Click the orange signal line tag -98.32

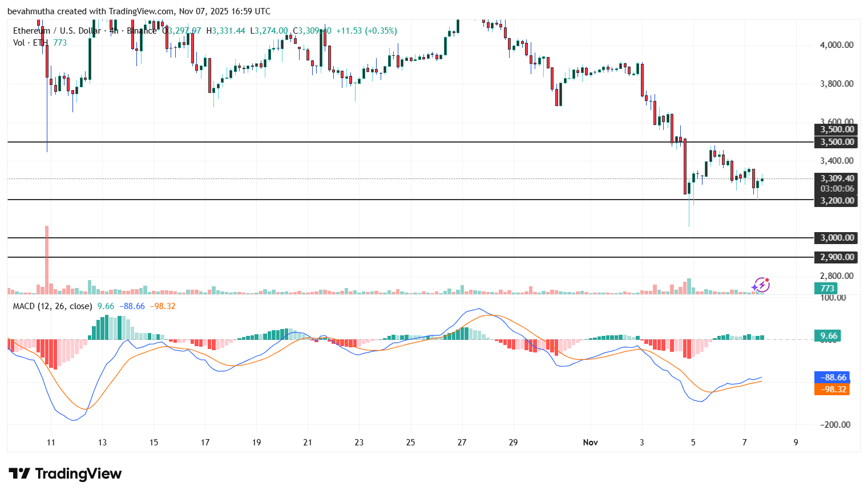click(x=833, y=389)
